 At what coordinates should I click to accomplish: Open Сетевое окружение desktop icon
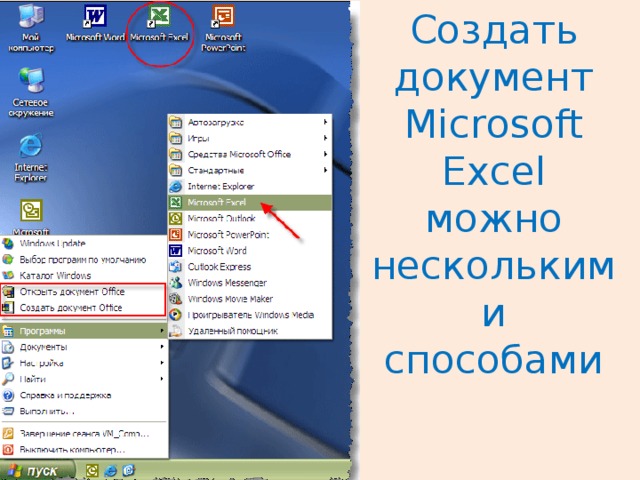tap(31, 92)
